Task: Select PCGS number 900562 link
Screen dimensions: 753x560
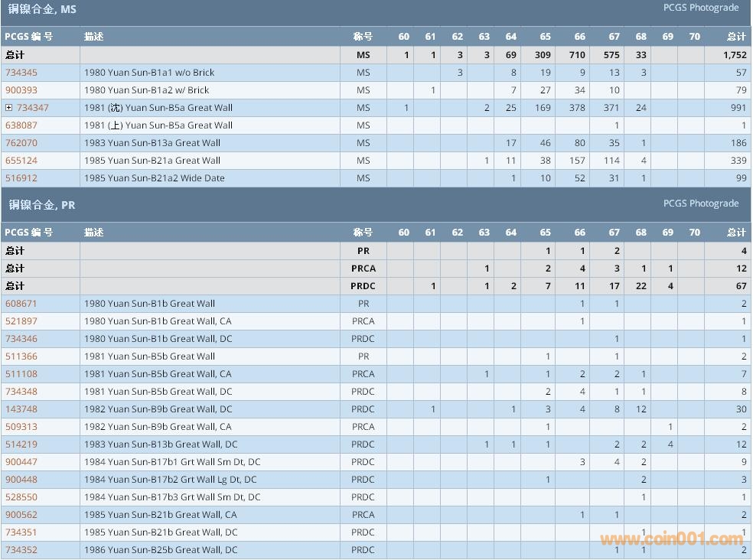Action: pos(21,515)
